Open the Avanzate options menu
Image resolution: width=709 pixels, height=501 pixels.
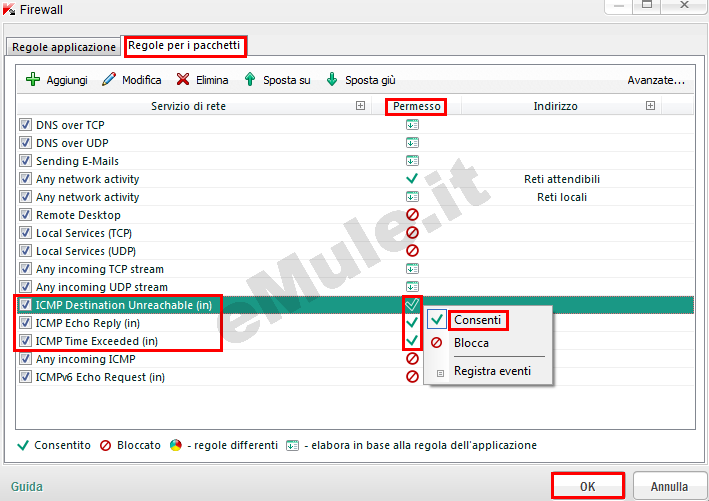pos(655,80)
